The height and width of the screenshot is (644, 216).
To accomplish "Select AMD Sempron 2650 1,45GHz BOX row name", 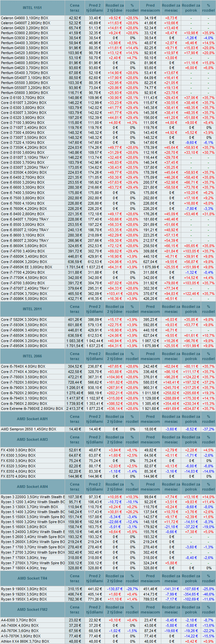I will (29, 429).
